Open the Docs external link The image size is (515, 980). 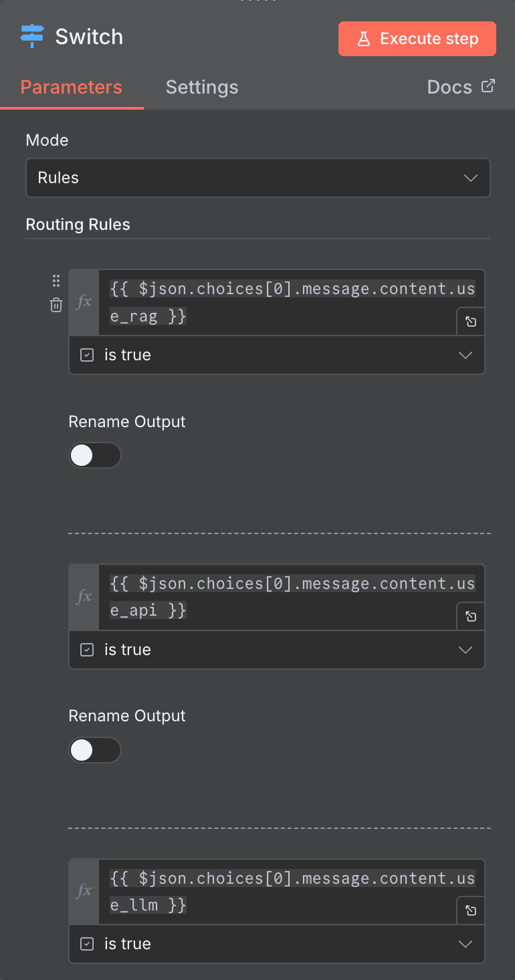[461, 87]
